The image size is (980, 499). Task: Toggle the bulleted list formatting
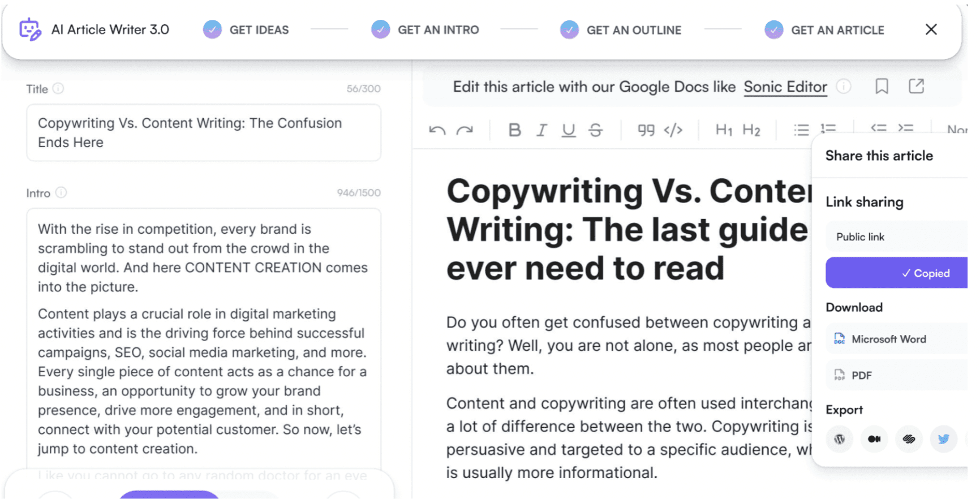801,130
